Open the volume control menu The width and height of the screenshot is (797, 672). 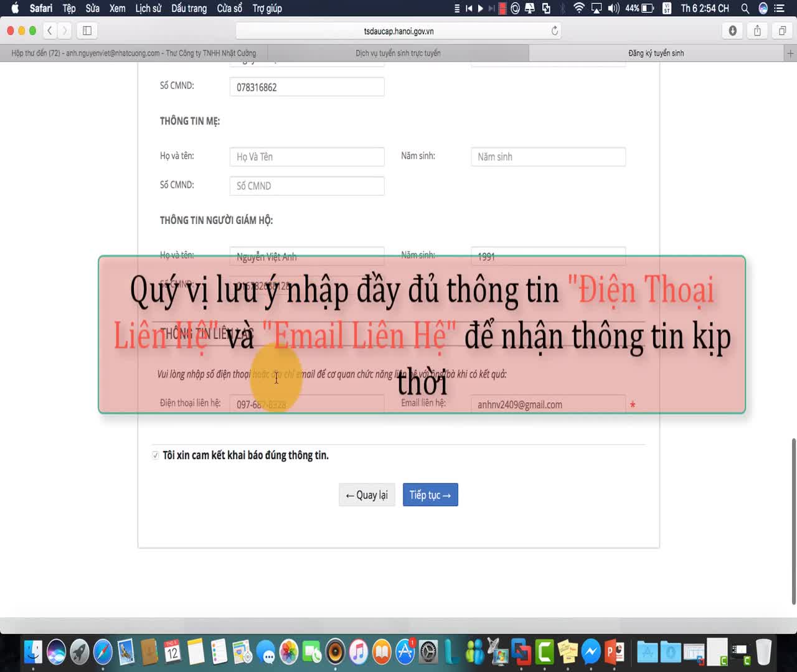(613, 8)
